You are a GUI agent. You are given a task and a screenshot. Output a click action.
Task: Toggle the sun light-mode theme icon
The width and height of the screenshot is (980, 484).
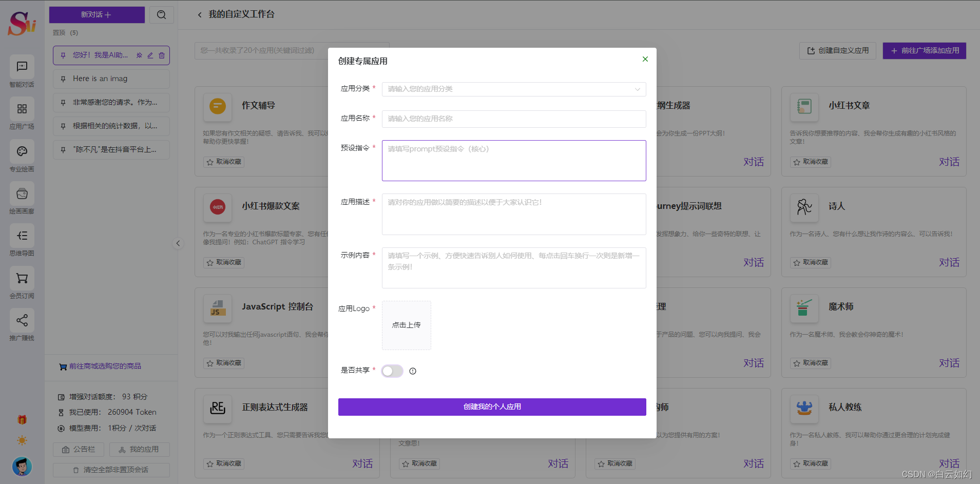coord(22,440)
